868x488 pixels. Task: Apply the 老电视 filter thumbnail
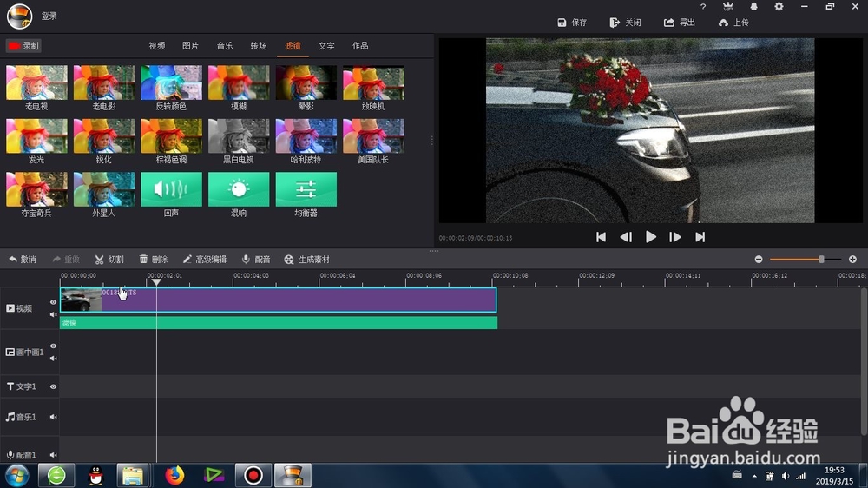(36, 82)
